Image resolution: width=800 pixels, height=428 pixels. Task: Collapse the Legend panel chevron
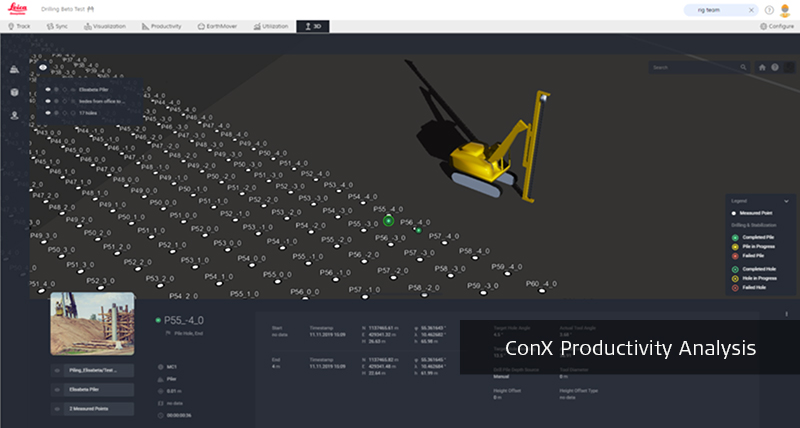(x=786, y=201)
